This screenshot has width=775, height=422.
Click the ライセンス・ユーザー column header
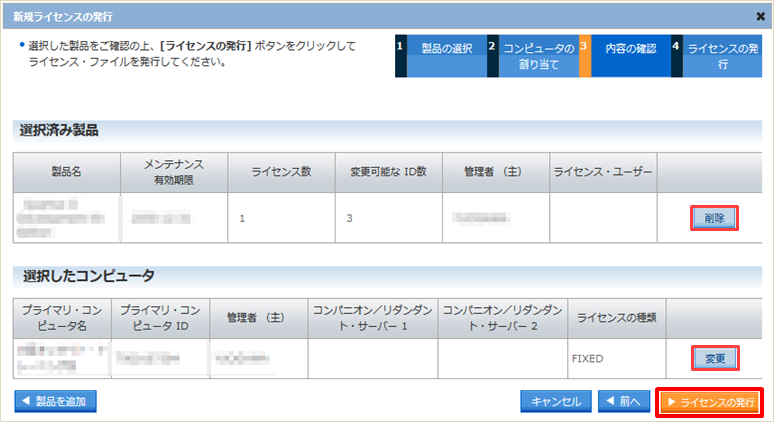click(x=603, y=172)
